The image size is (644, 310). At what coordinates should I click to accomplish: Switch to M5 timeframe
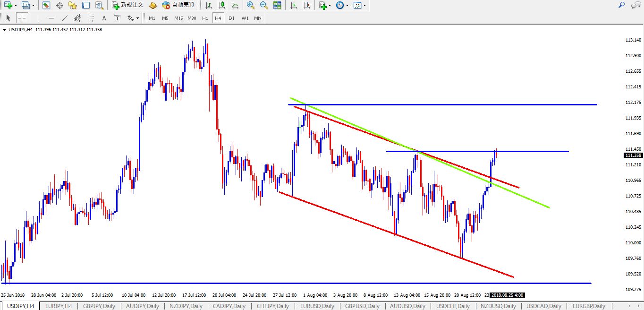165,18
